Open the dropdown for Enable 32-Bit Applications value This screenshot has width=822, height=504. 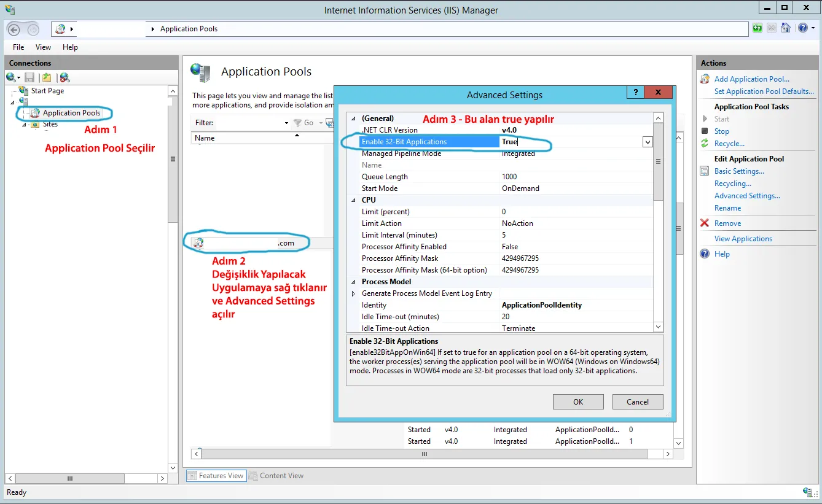pyautogui.click(x=648, y=142)
